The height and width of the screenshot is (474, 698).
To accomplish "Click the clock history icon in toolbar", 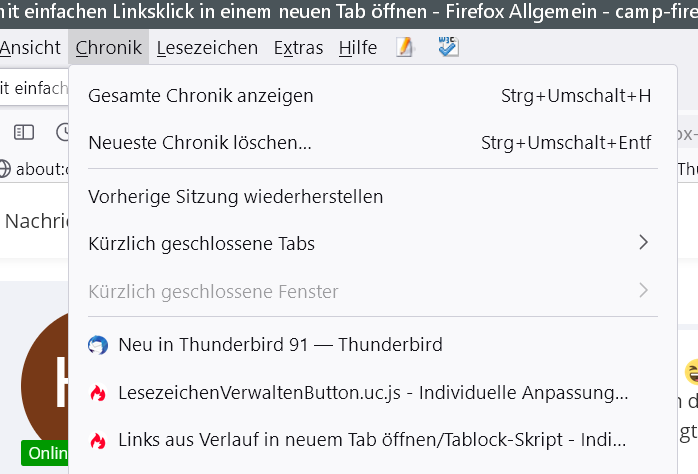I will click(x=62, y=132).
